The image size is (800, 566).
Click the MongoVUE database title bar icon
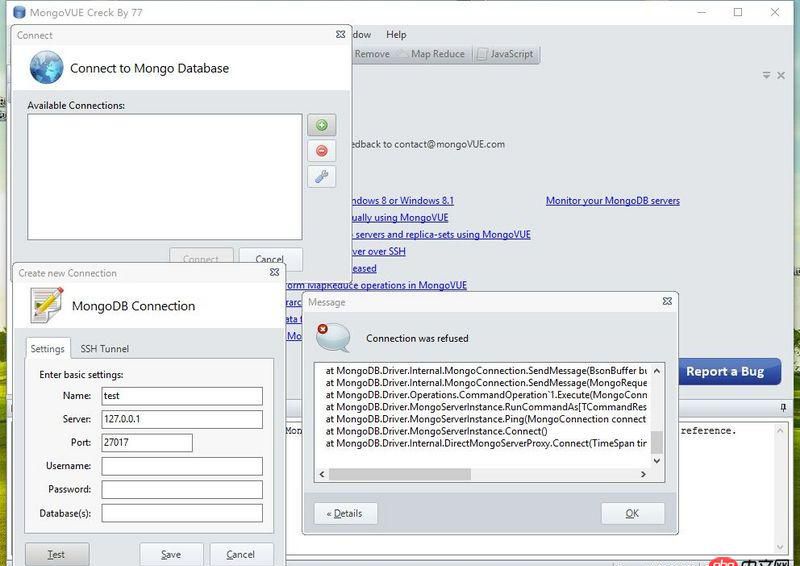19,12
